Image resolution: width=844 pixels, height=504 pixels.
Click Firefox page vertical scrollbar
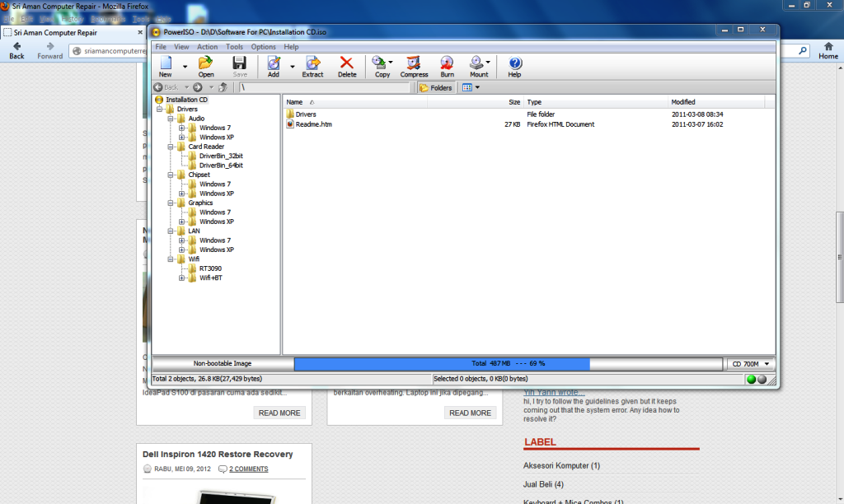(x=839, y=259)
